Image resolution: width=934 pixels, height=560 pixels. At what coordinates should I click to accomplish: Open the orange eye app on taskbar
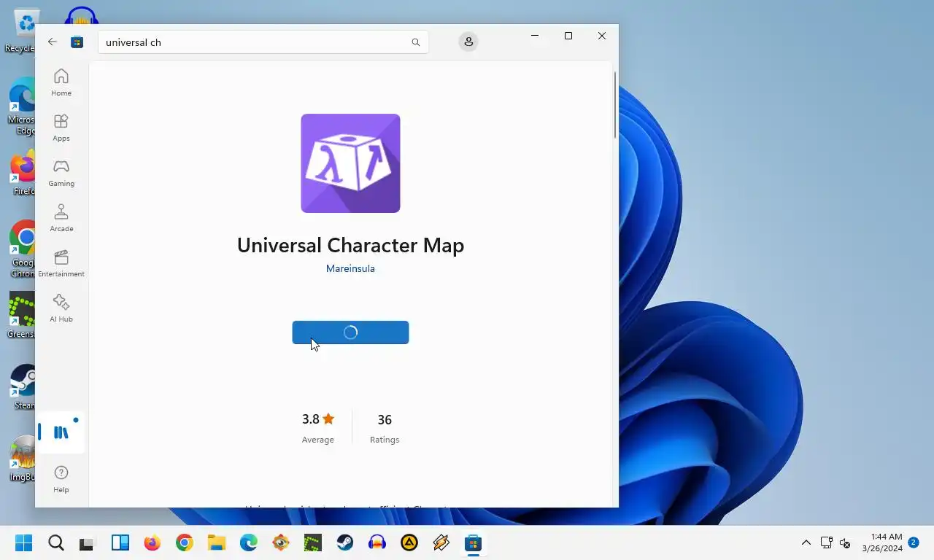(281, 542)
